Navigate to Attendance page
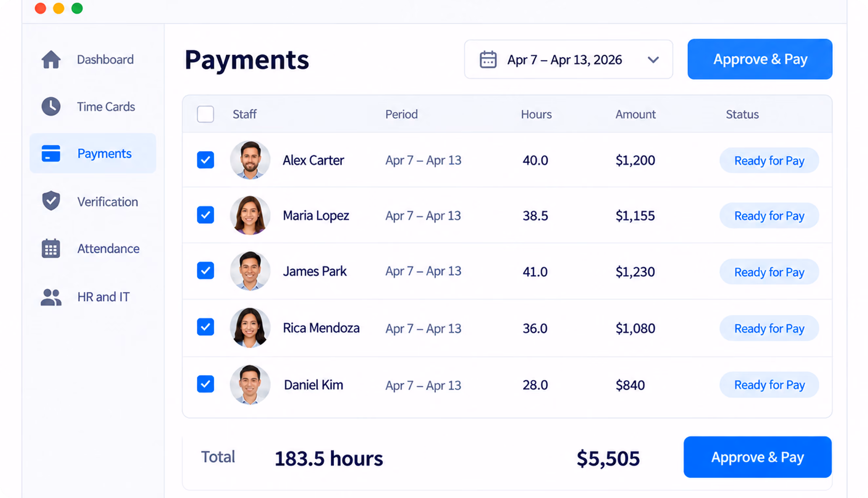Viewport: 868px width, 498px height. pos(93,249)
